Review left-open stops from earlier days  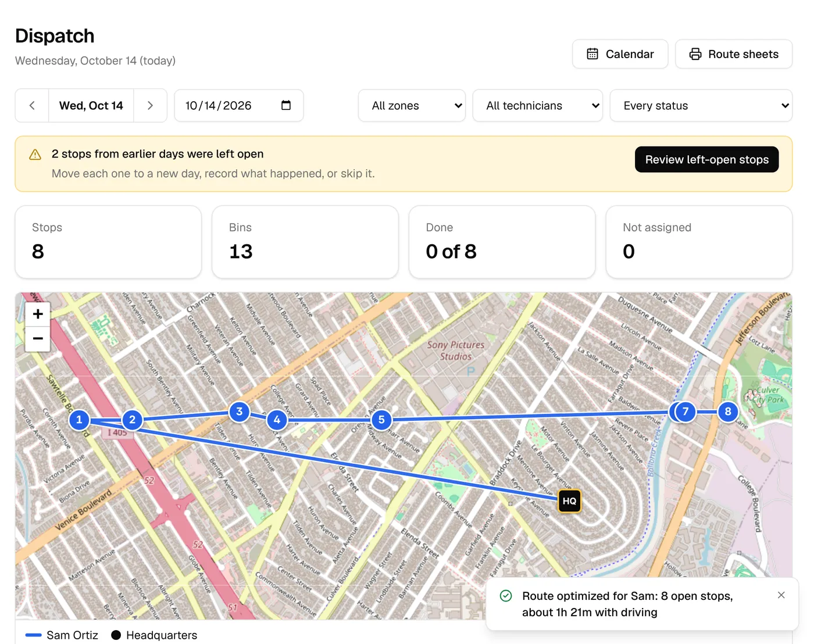coord(706,159)
